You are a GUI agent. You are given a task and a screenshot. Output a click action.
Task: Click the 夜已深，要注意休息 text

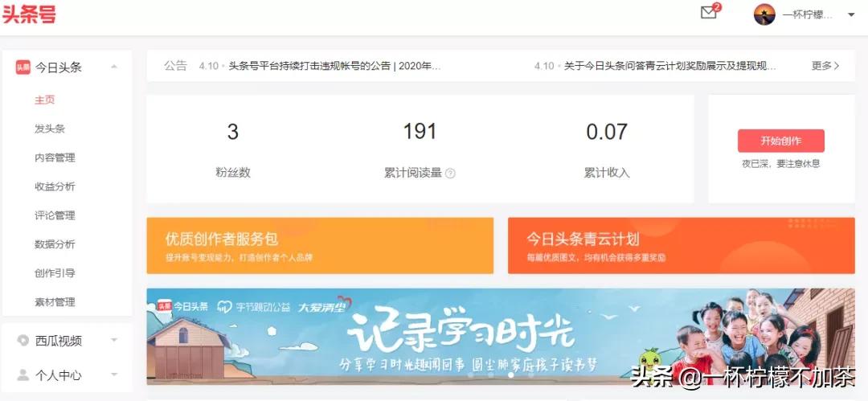pos(781,163)
